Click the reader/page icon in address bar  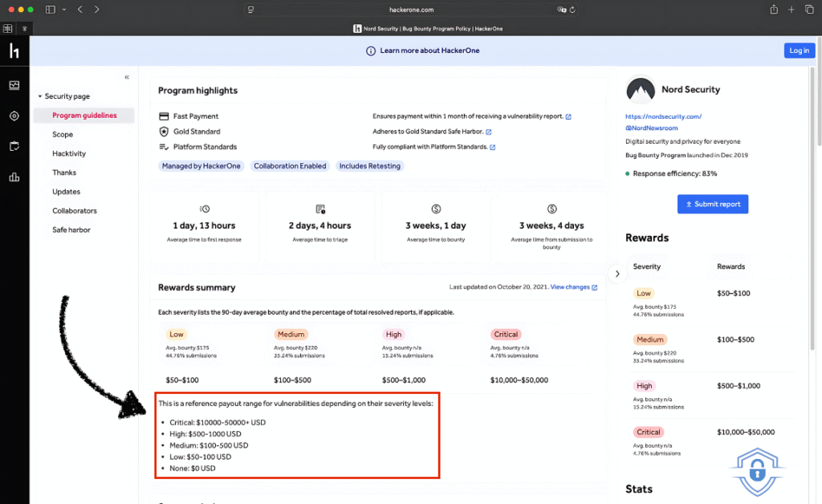tap(251, 10)
